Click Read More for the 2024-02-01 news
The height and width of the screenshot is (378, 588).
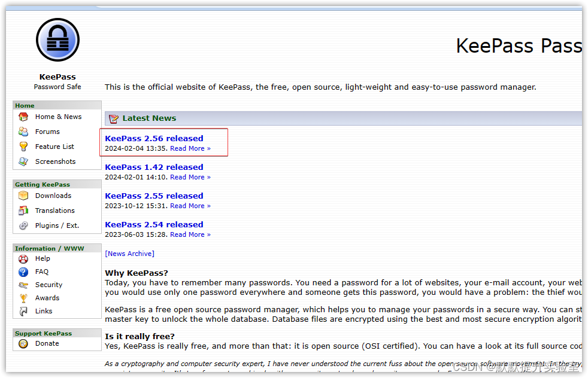190,177
